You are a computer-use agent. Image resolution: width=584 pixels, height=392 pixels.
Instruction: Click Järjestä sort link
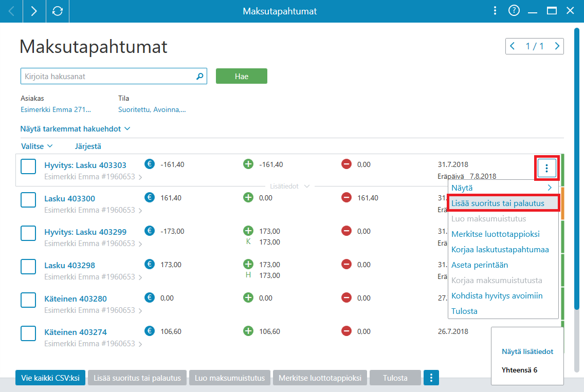(88, 146)
